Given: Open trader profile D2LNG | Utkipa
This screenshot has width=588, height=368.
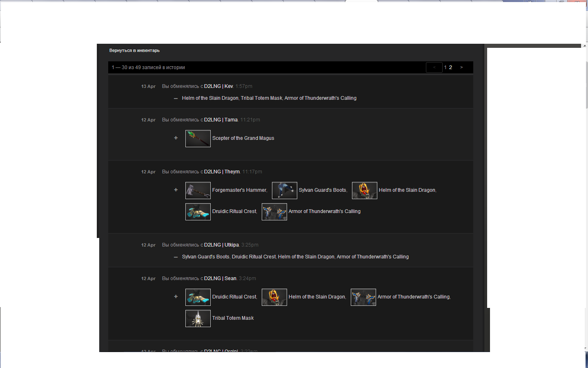Looking at the screenshot, I should pos(221,245).
